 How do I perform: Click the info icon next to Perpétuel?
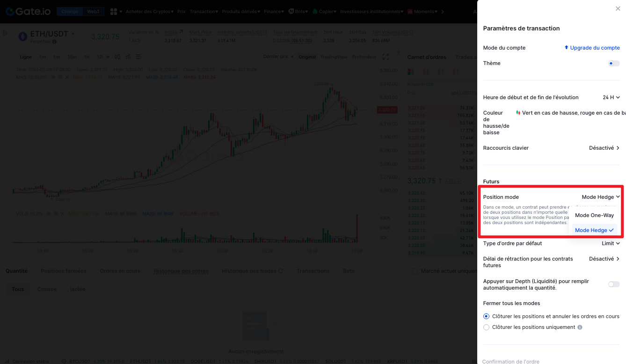tap(54, 42)
